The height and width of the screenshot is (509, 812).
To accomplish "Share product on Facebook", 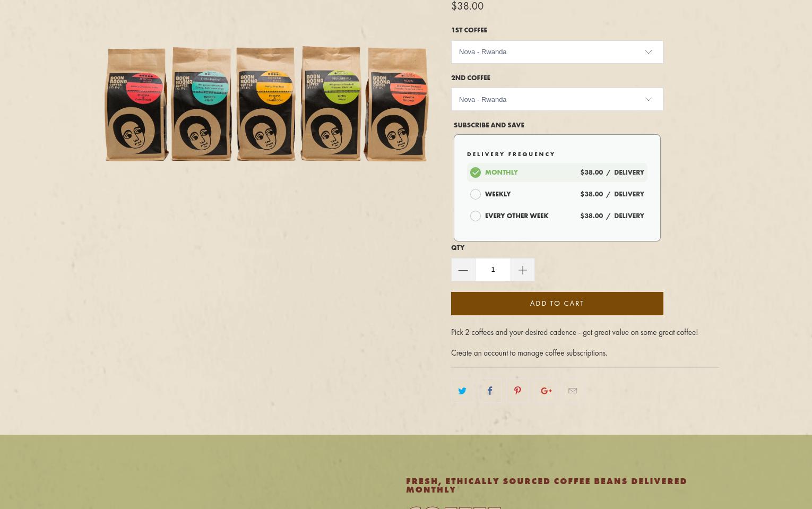I will coord(490,391).
